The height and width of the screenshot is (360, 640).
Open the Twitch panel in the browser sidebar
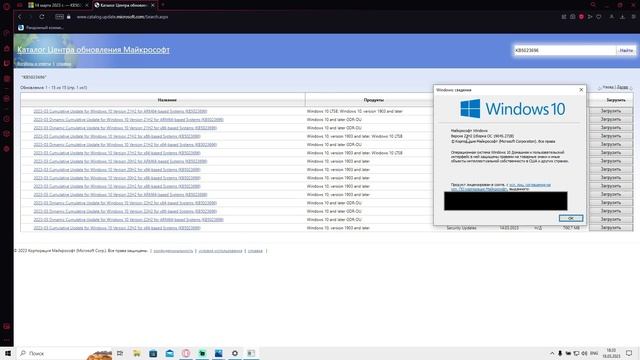(7, 64)
